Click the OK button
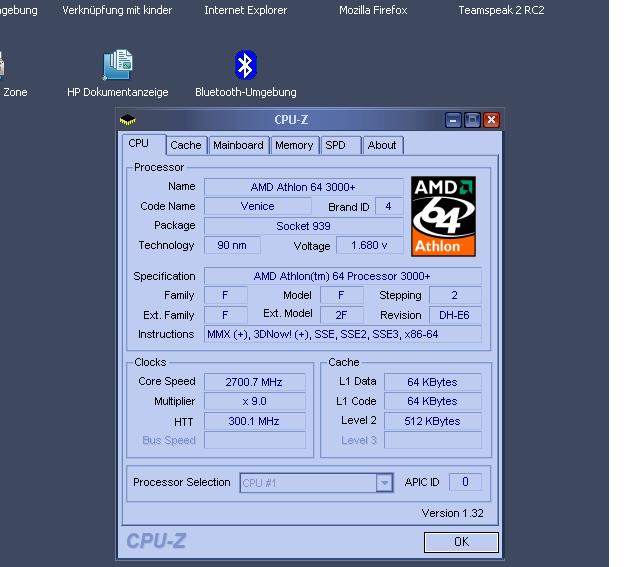This screenshot has height=567, width=640. pyautogui.click(x=461, y=542)
